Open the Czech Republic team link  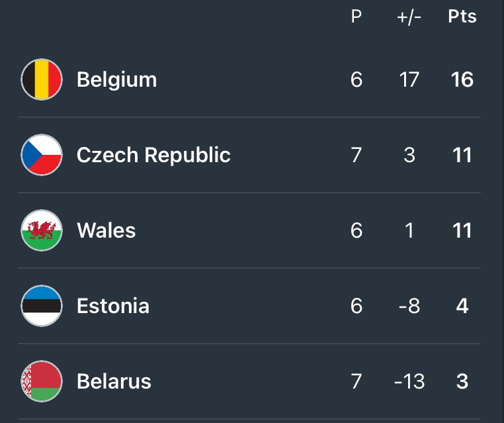[x=153, y=155]
